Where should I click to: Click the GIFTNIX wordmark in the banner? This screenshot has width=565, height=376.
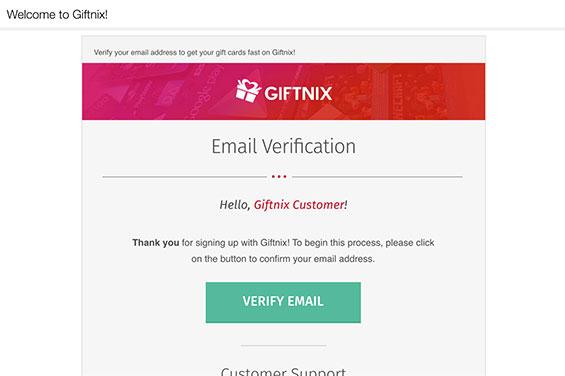point(298,94)
